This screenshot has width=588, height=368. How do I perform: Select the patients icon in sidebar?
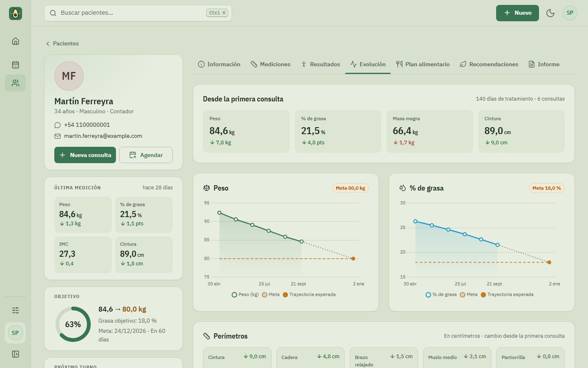[16, 83]
